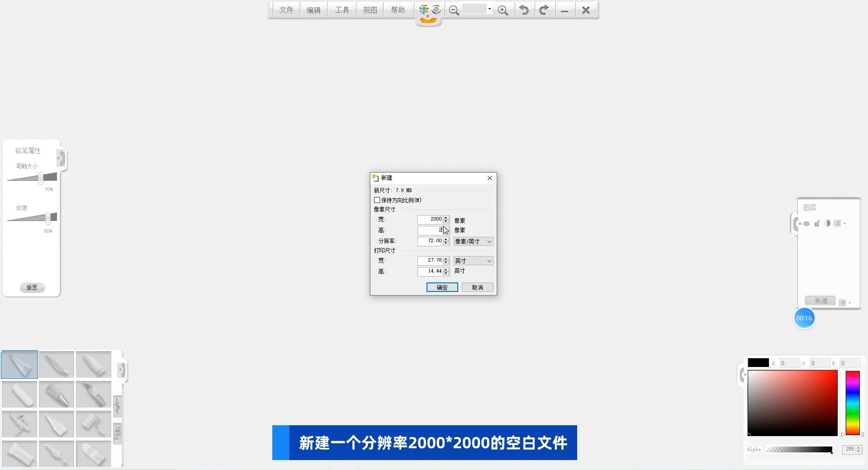
Task: Select the airbrush spray gun tool
Action: [19, 424]
